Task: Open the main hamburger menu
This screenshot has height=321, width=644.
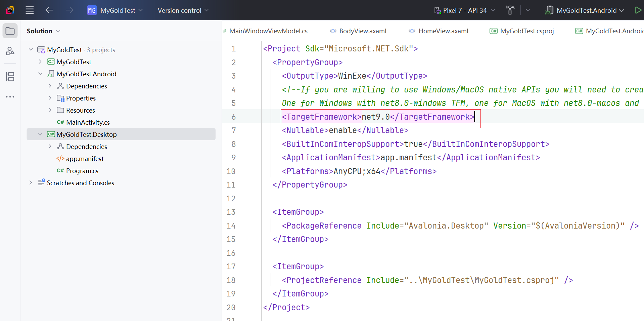Action: click(30, 10)
